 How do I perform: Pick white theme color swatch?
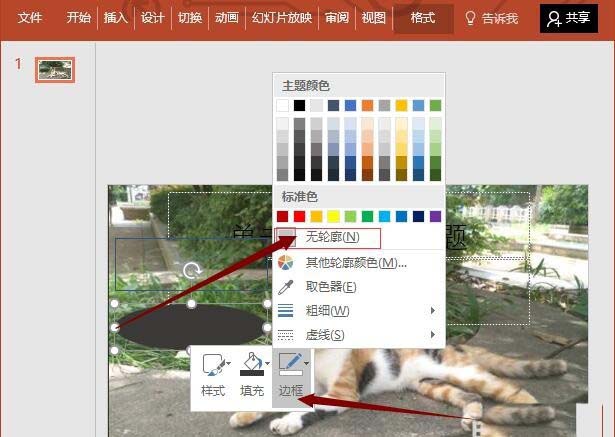click(282, 106)
